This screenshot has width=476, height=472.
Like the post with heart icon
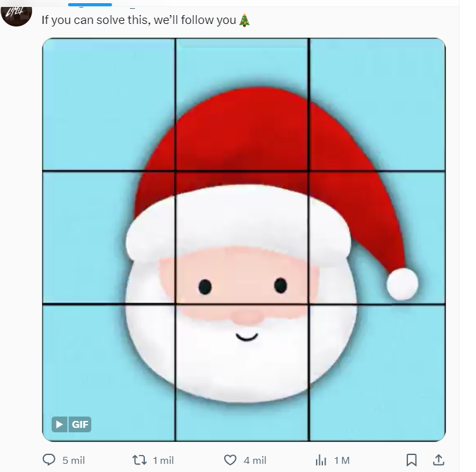[230, 460]
